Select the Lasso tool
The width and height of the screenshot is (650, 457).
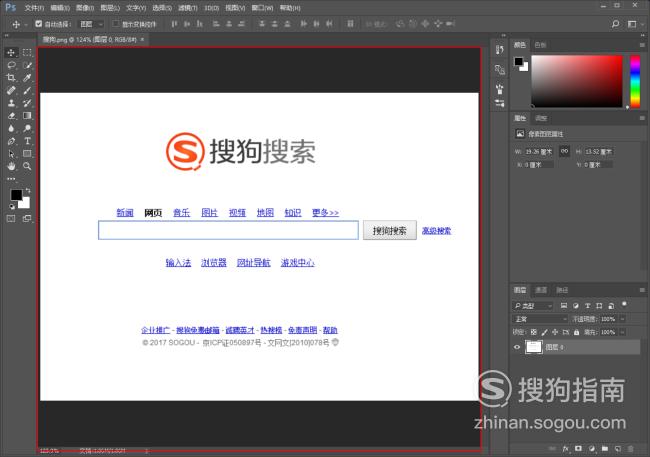(11, 65)
